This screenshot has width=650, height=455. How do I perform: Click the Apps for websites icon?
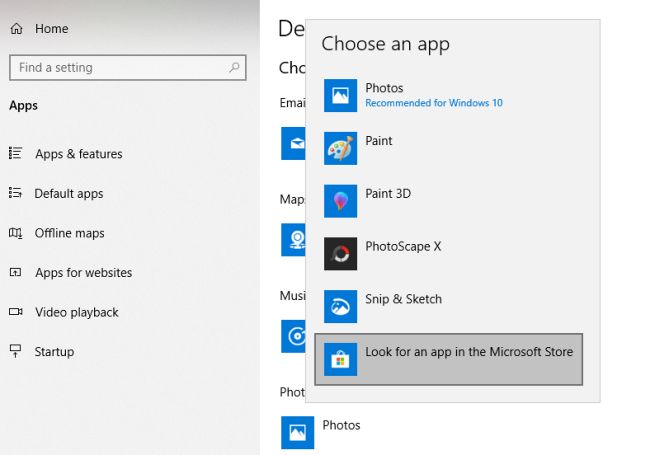point(15,272)
